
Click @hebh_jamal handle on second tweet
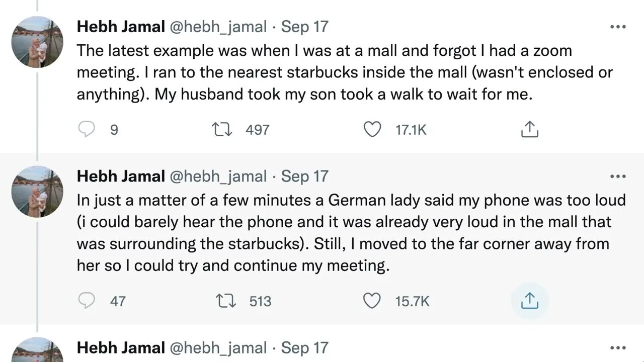pos(218,176)
